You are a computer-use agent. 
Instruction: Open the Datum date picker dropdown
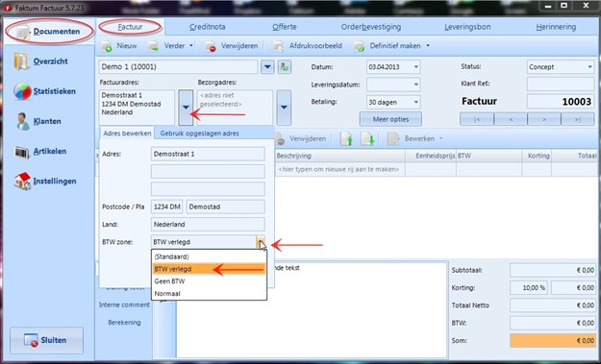(x=415, y=67)
